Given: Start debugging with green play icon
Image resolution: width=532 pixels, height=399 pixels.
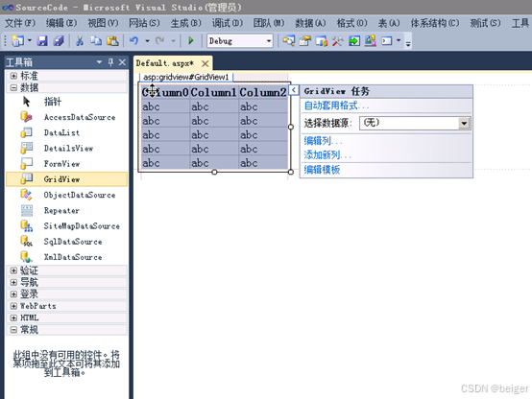Looking at the screenshot, I should tap(191, 41).
